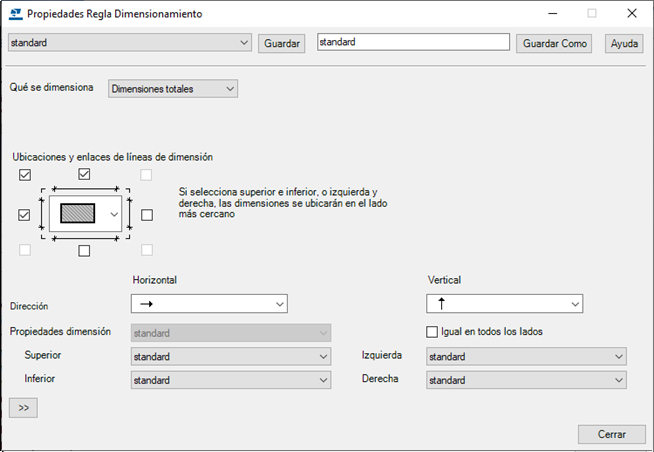Click the app icon in the title bar
This screenshot has height=452, width=654.
pos(15,14)
